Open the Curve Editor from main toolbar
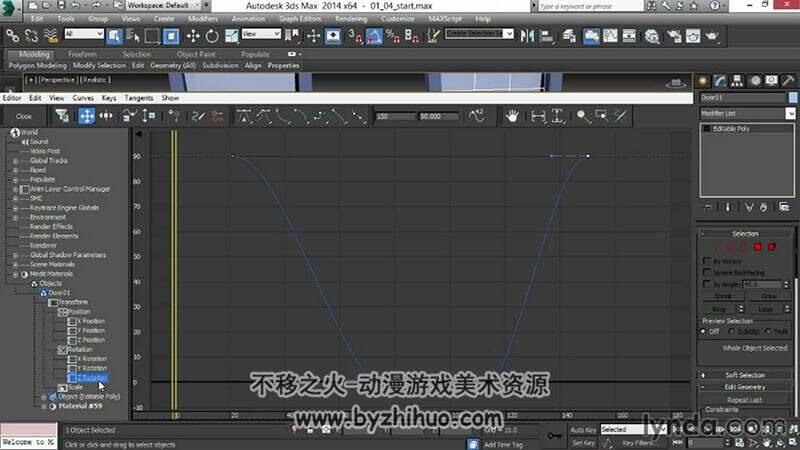 coord(610,35)
